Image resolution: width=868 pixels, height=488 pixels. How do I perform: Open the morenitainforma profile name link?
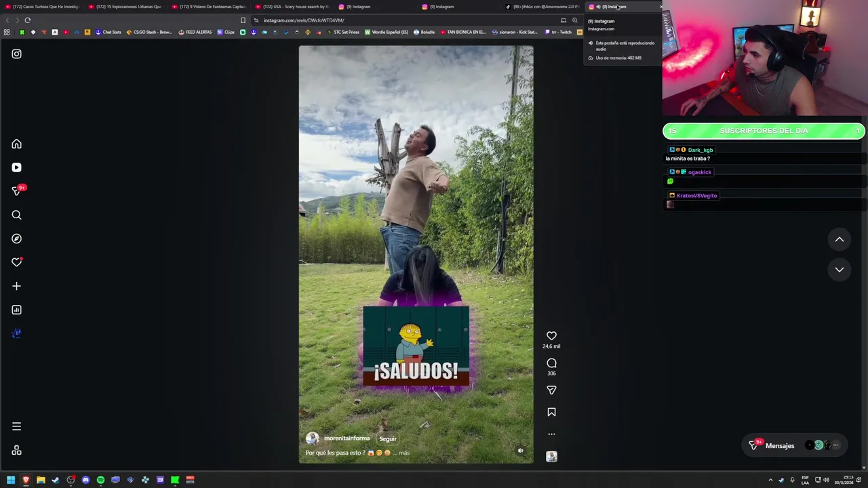click(347, 439)
